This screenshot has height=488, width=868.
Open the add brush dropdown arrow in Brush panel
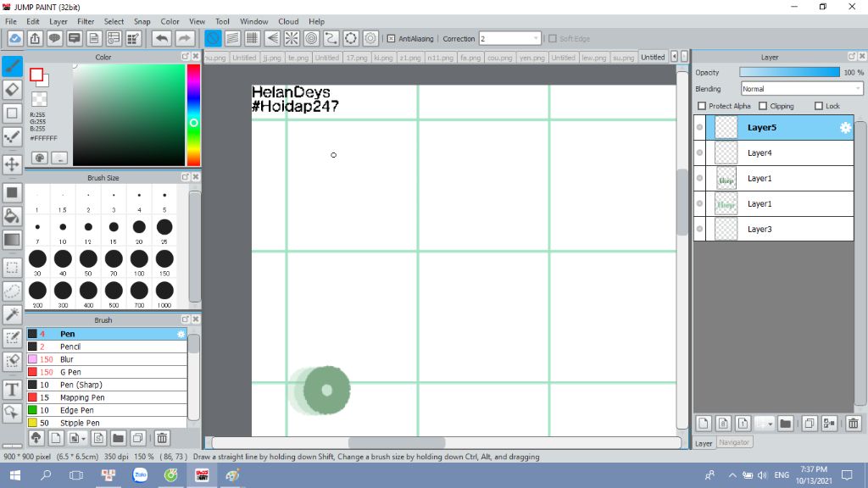(83, 438)
